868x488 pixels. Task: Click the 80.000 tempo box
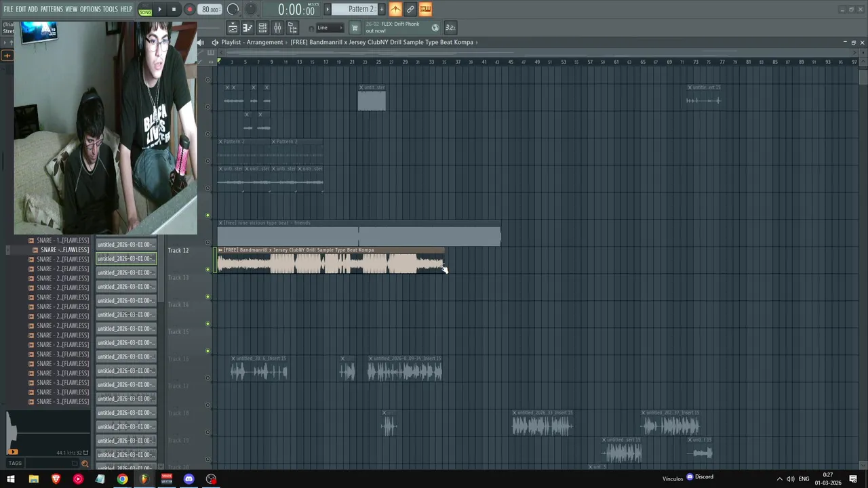click(210, 9)
